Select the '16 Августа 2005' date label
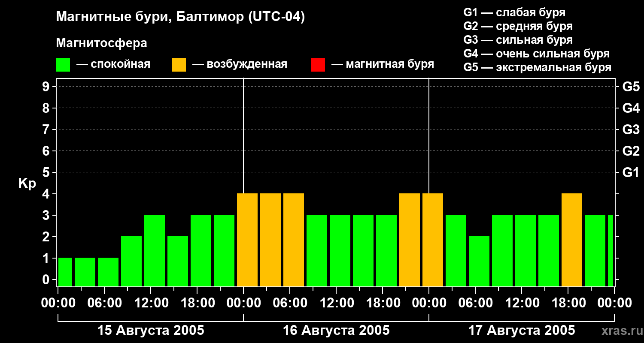The image size is (644, 343). coord(336,331)
